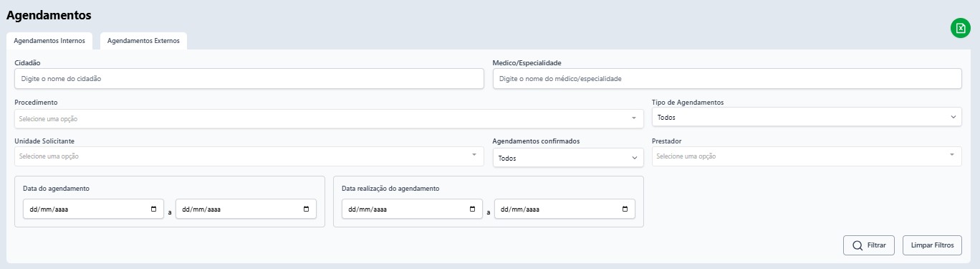980x269 pixels.
Task: Open the Agendamentos confirmados dropdown
Action: click(x=568, y=158)
